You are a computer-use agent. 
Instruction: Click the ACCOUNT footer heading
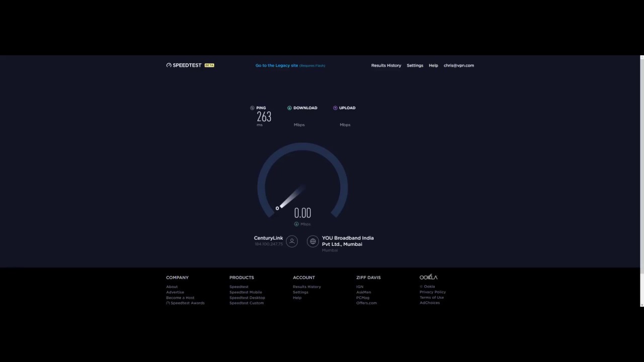304,278
